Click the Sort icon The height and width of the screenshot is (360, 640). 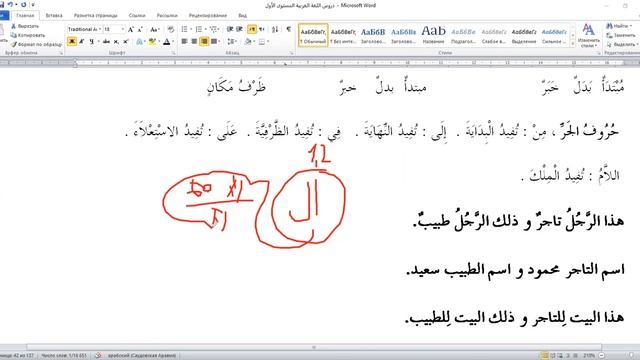pos(275,29)
